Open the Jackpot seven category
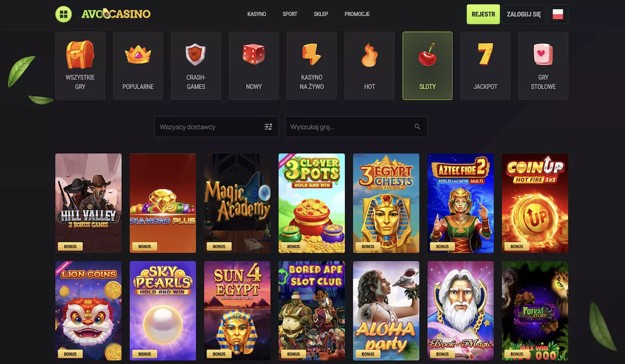This screenshot has height=364, width=625. click(485, 66)
